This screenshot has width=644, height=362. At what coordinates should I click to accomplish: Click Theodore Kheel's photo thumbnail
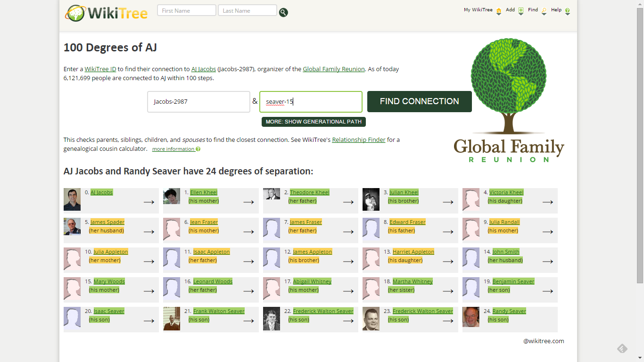point(272,194)
